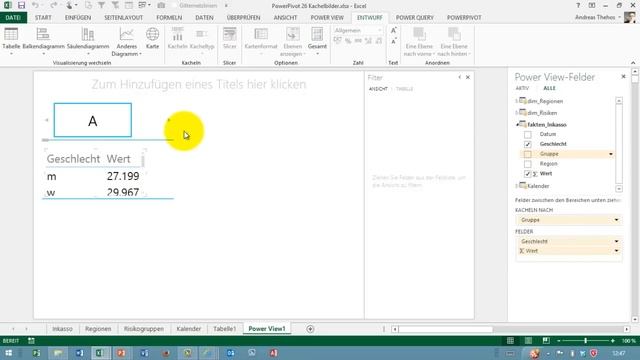Open Geschlecht dropdown in Felder area
The image size is (640, 360).
[616, 241]
